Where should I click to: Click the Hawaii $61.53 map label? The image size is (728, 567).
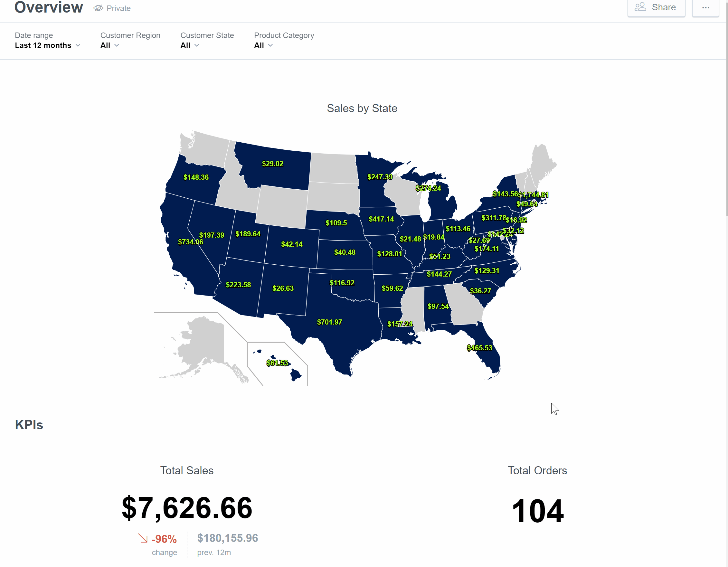click(x=277, y=363)
